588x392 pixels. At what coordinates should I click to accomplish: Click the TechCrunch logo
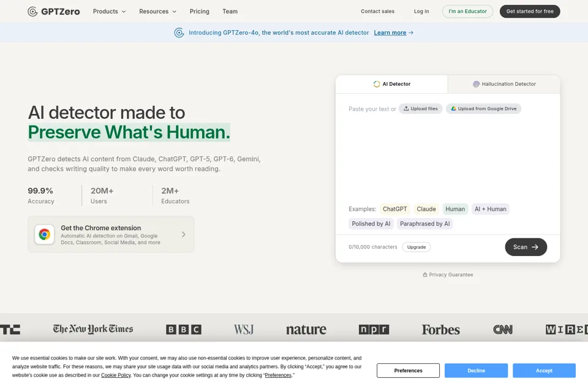(10, 330)
